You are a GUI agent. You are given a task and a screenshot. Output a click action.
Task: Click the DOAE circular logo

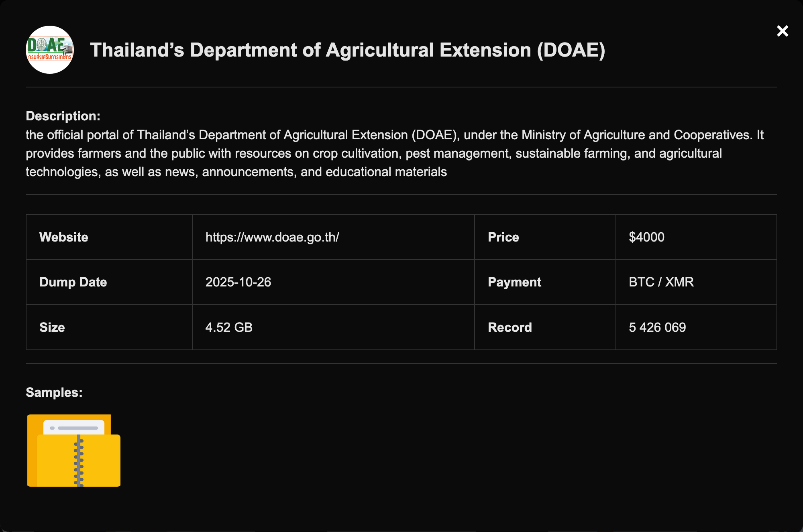pyautogui.click(x=50, y=50)
